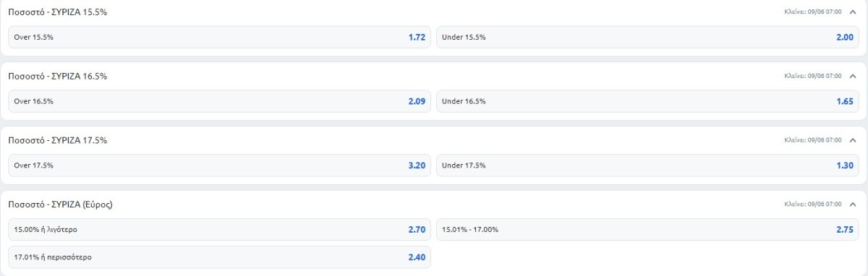Screen dimensions: 868x276
Task: Select the 15.01% - 17.00% range
Action: (x=648, y=230)
